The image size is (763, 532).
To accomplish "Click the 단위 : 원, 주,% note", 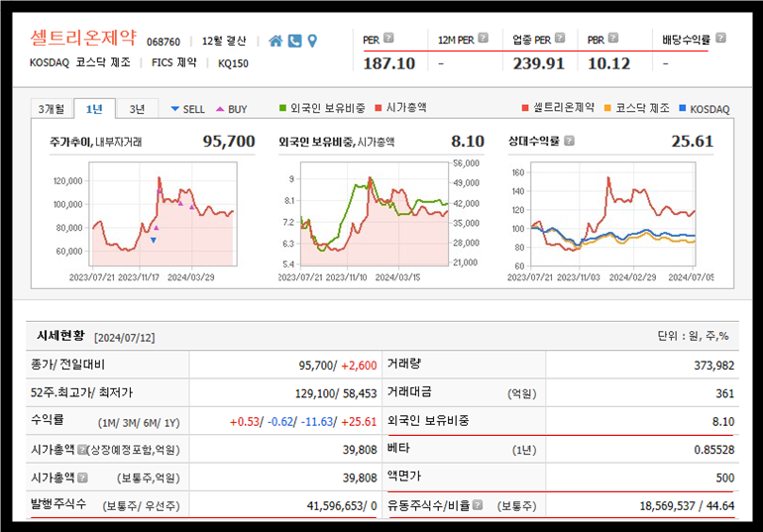I will (x=693, y=336).
